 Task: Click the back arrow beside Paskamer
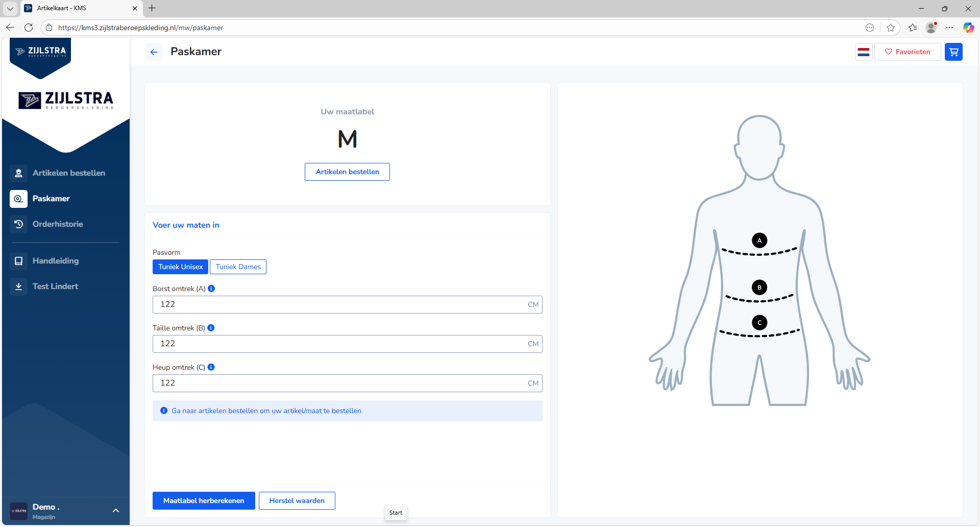click(x=154, y=52)
